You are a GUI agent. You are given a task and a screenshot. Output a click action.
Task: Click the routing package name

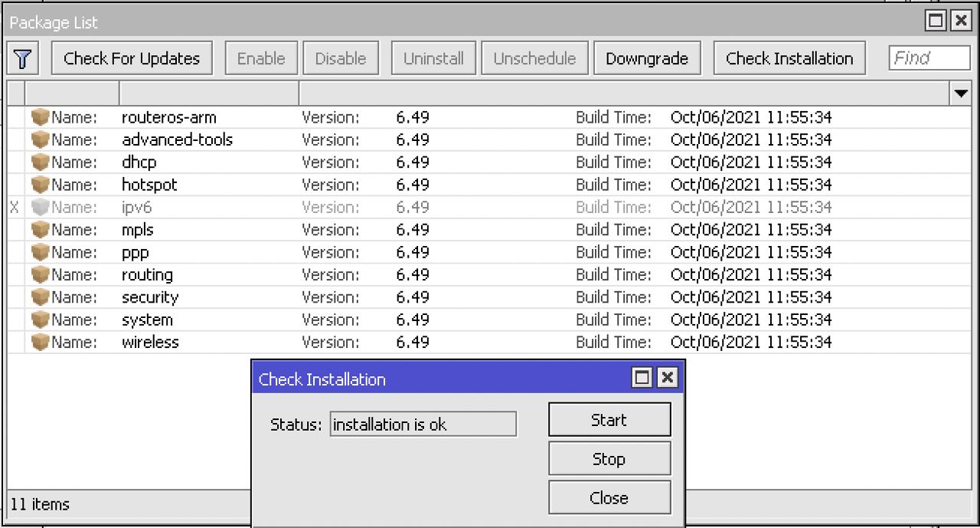(147, 274)
